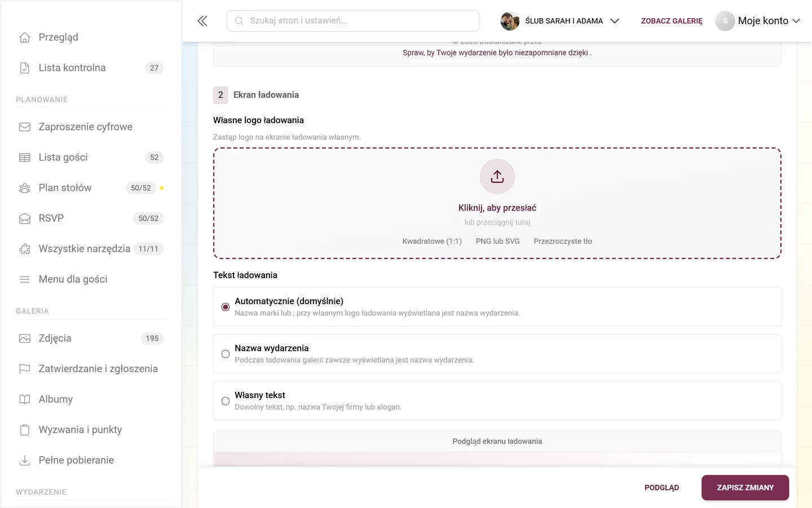Viewport: 812px width, 508px height.
Task: Click the Menu dla gości lines icon
Action: tap(25, 279)
